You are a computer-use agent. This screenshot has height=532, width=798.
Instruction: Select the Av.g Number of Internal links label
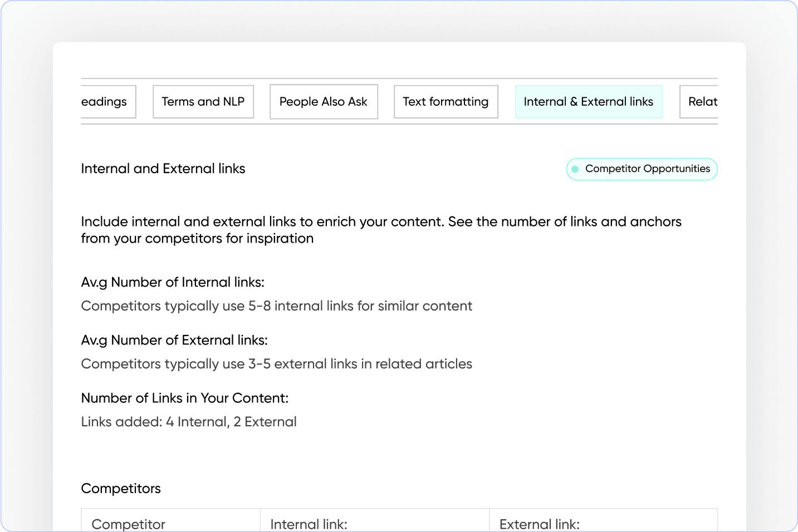click(x=173, y=282)
